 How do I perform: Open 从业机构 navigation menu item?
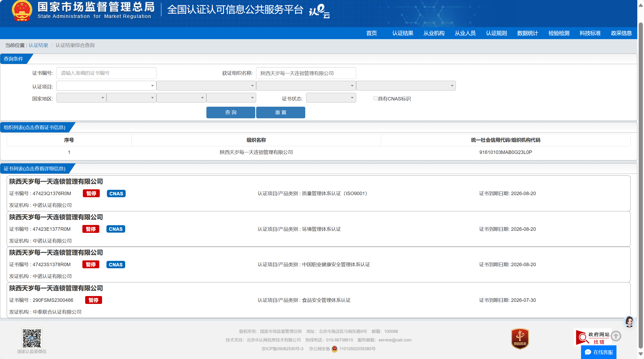(x=434, y=33)
